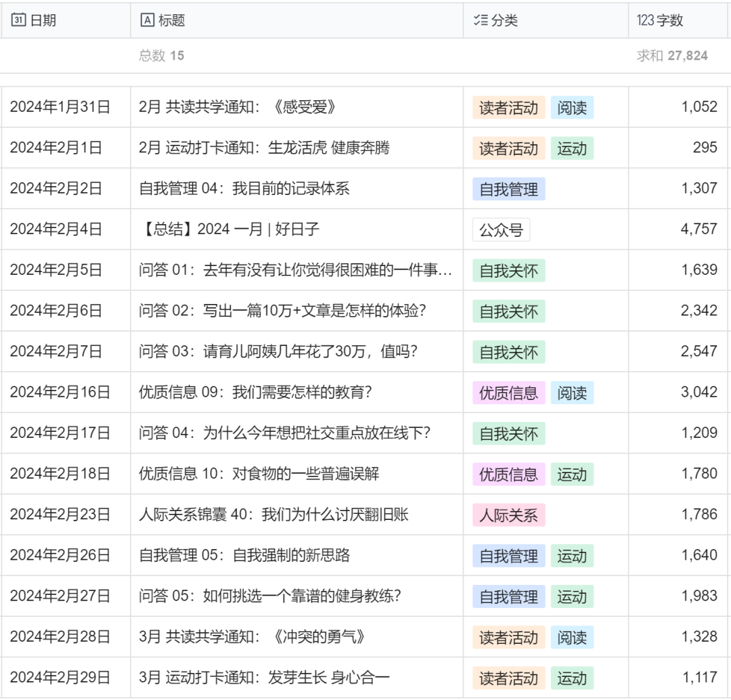Open 问答 05：如何挑选一个靠谱的健身教练？

(x=270, y=596)
